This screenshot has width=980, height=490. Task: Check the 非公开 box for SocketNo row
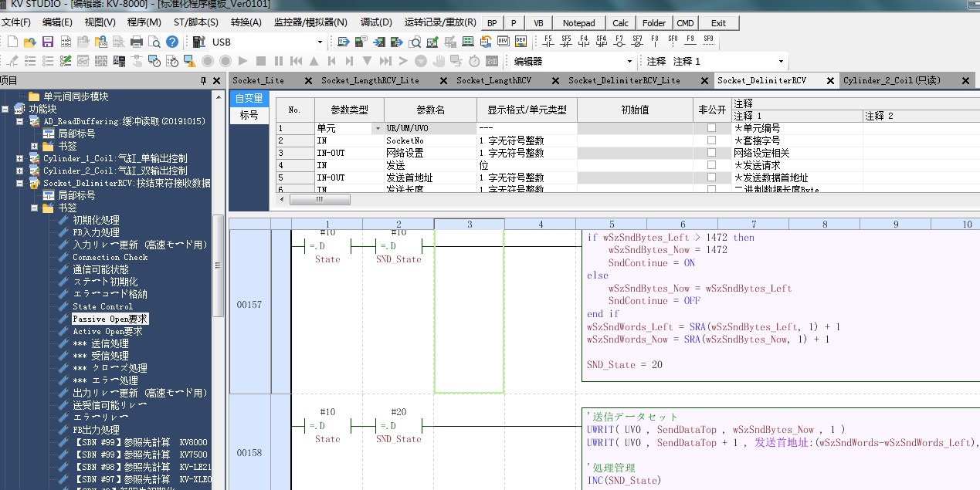[x=711, y=140]
